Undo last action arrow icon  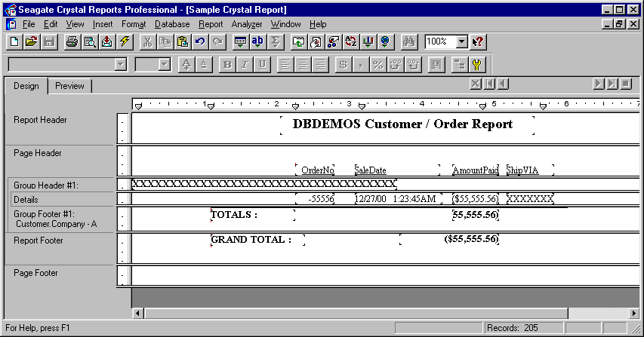200,41
